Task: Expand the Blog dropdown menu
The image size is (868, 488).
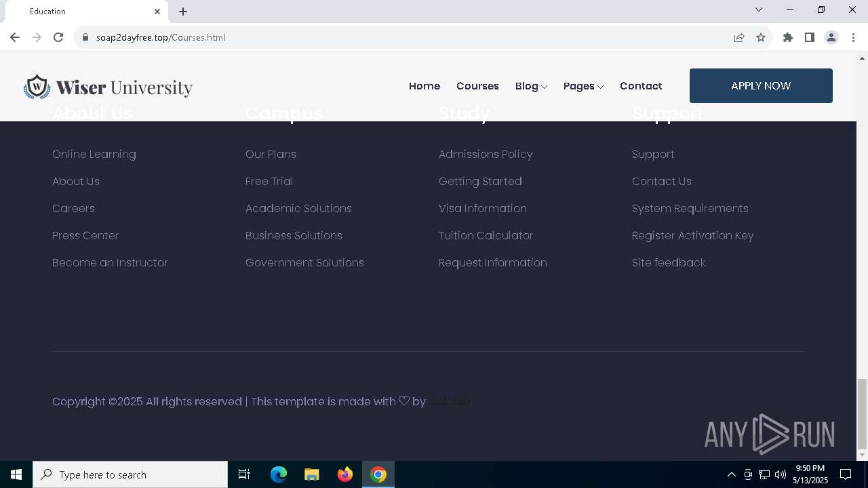Action: [x=531, y=86]
